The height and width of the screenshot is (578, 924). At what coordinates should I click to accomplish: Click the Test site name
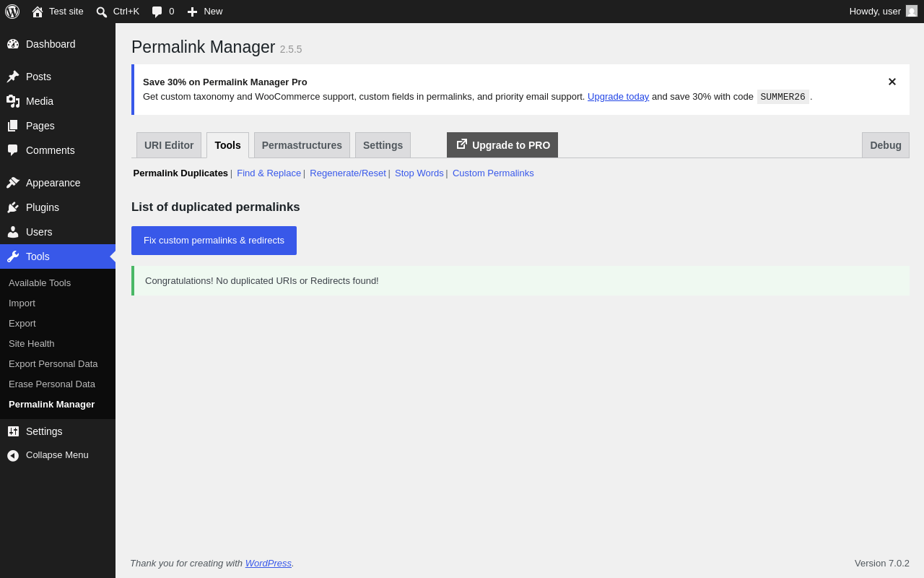66,12
